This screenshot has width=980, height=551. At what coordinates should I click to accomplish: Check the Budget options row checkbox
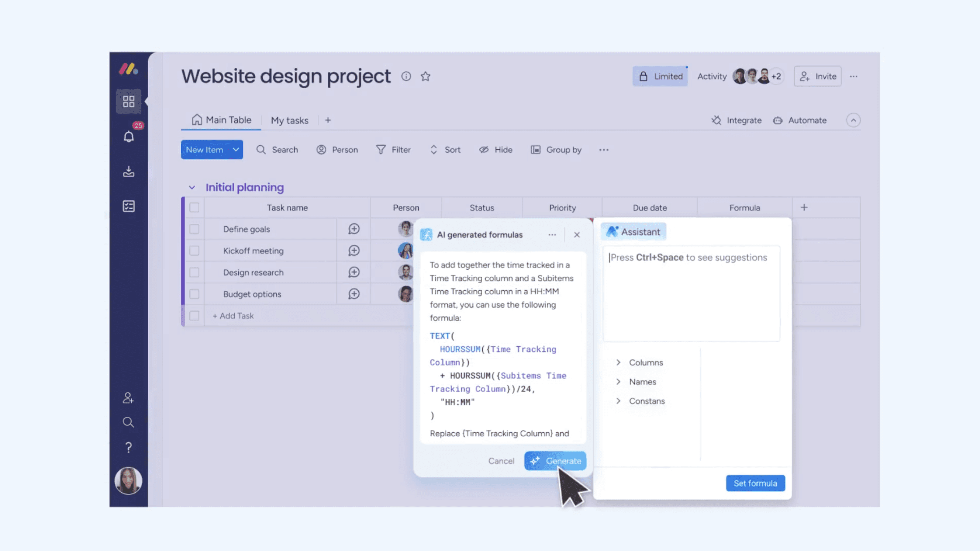coord(194,294)
